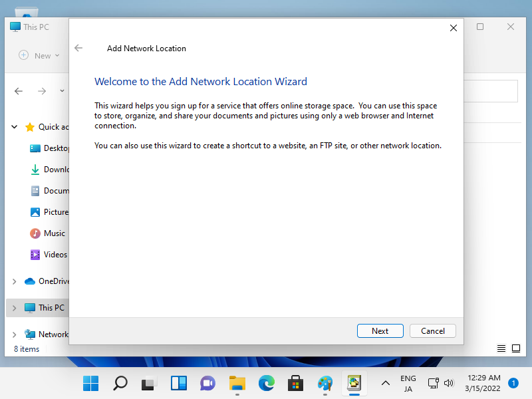Collapse the Quick access tree node
The height and width of the screenshot is (399, 532).
(15, 126)
